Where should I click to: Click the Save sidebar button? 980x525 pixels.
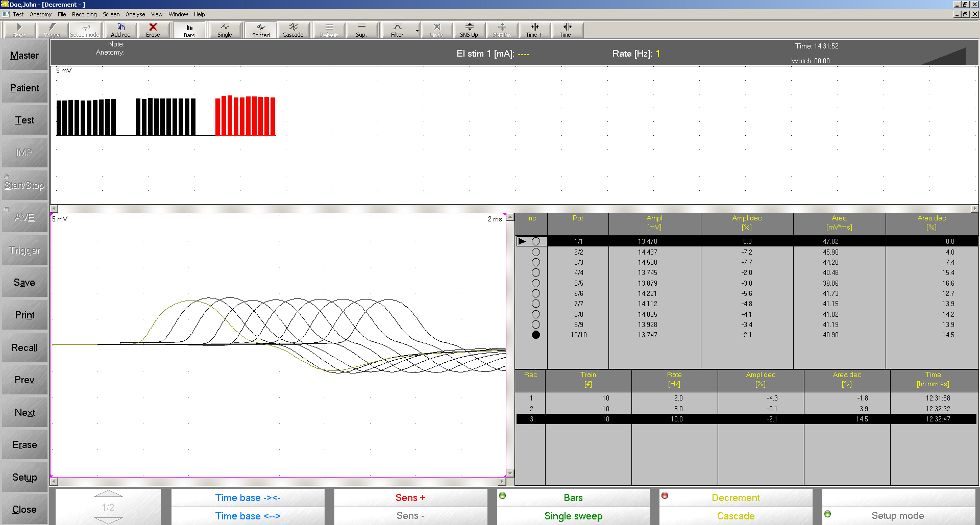24,283
